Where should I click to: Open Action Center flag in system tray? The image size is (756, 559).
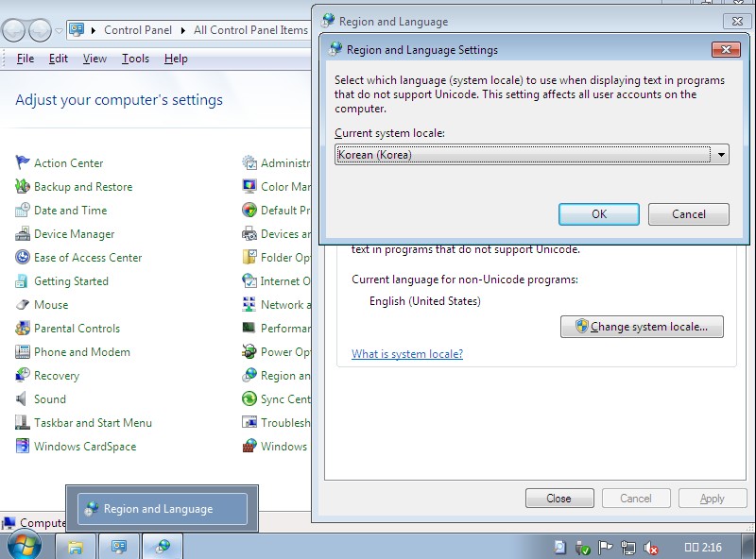605,548
